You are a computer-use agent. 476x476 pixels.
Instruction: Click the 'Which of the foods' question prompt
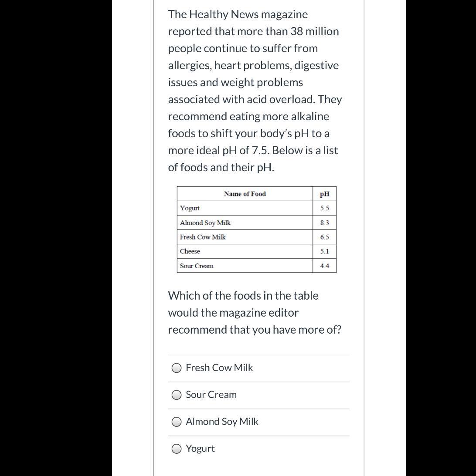[x=255, y=313]
